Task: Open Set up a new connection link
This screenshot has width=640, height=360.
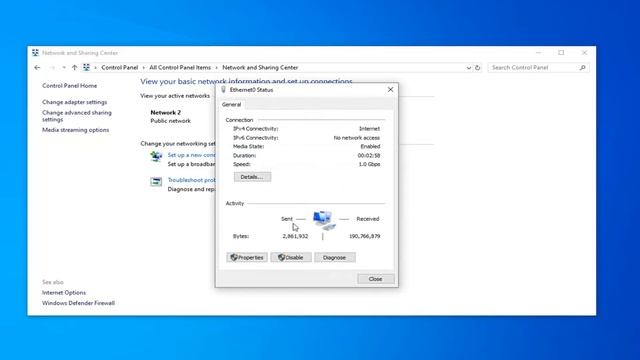Action: point(191,155)
